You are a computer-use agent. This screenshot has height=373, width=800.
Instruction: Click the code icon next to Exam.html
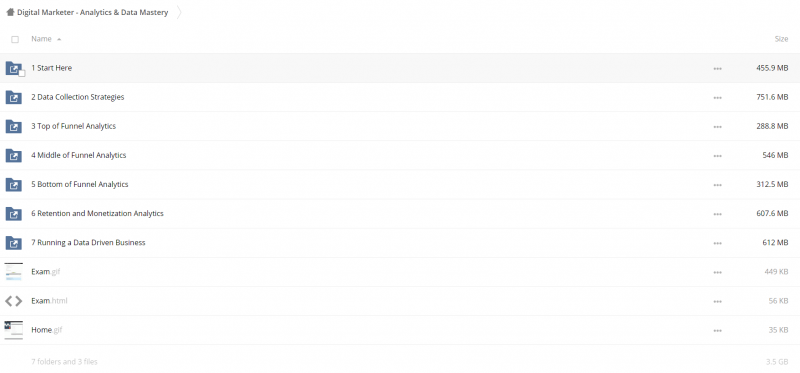point(13,301)
